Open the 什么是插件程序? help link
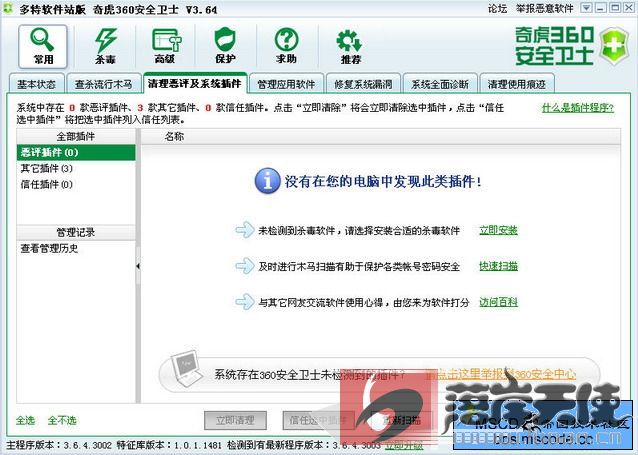 577,108
